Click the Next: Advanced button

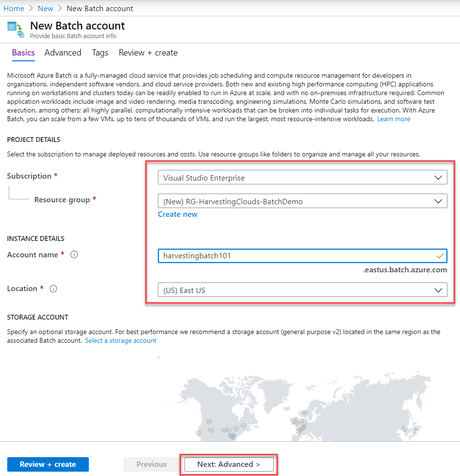click(229, 464)
